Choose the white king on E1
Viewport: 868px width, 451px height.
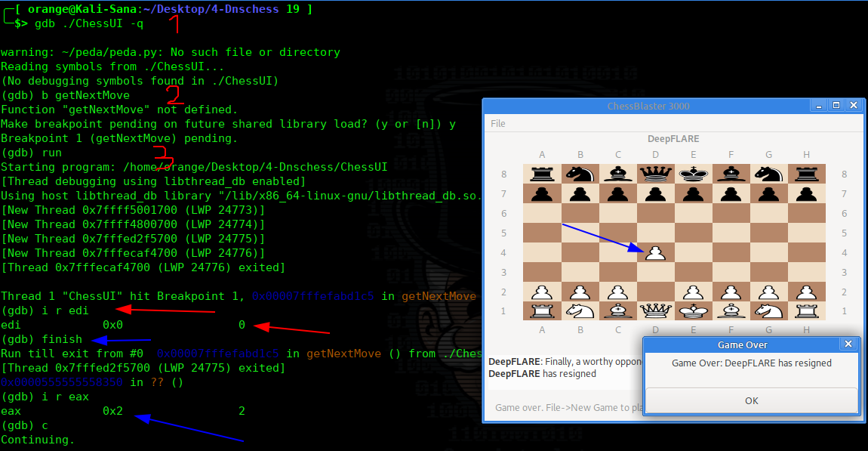(693, 310)
